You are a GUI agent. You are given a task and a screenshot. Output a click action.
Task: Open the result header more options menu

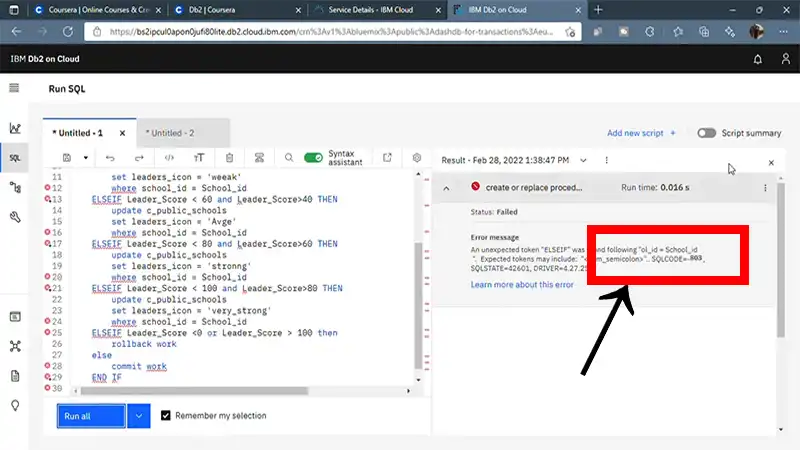tap(607, 160)
